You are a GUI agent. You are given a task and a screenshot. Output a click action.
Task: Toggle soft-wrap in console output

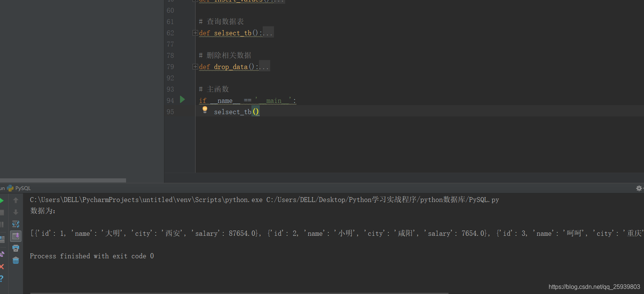[x=16, y=224]
